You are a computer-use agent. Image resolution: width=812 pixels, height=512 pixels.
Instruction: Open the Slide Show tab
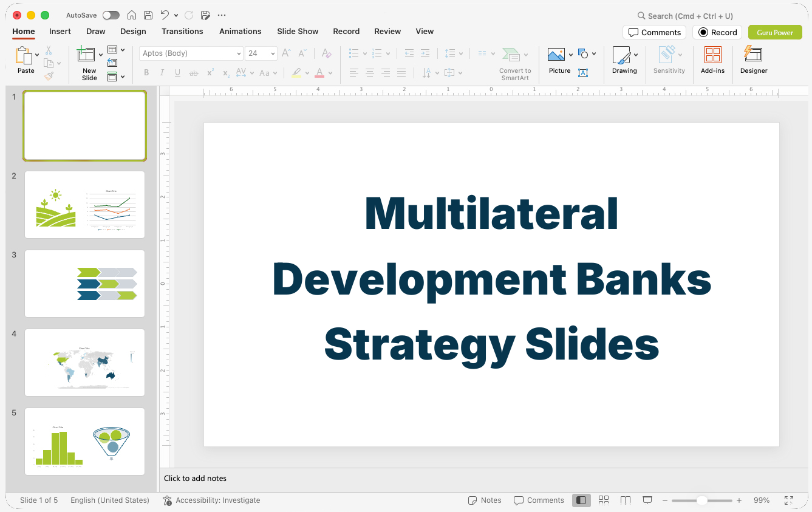pos(298,32)
